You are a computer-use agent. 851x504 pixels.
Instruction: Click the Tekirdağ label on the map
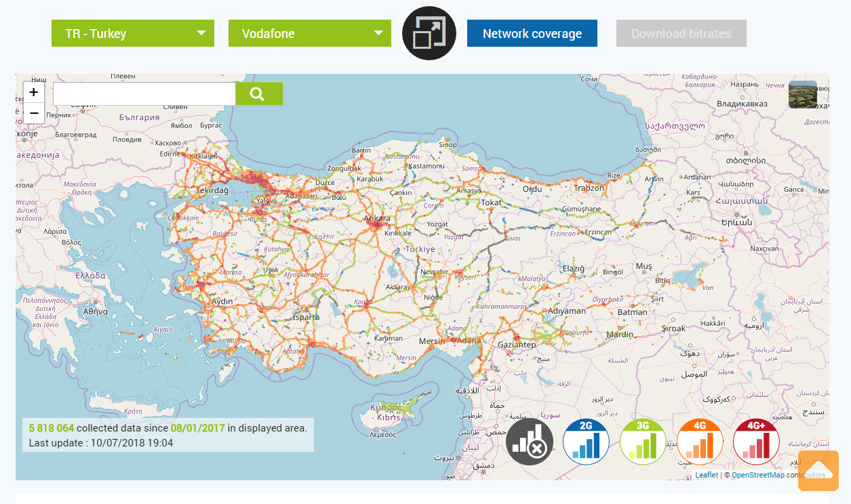[211, 192]
